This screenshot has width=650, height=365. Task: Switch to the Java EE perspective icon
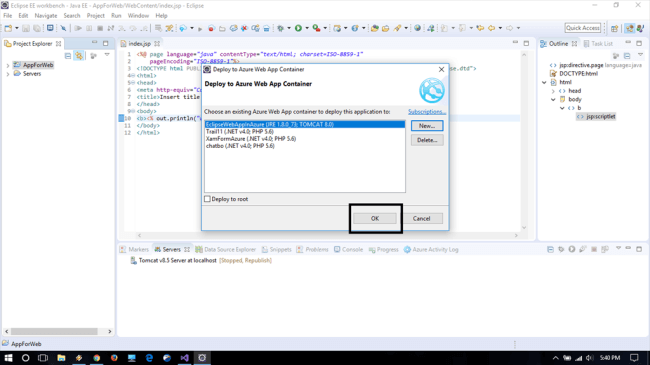pyautogui.click(x=630, y=28)
